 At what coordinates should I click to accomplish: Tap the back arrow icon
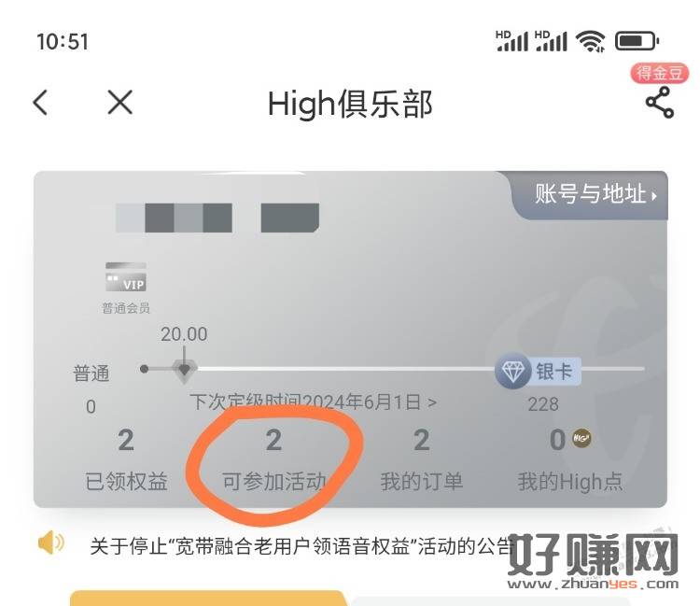pyautogui.click(x=40, y=103)
